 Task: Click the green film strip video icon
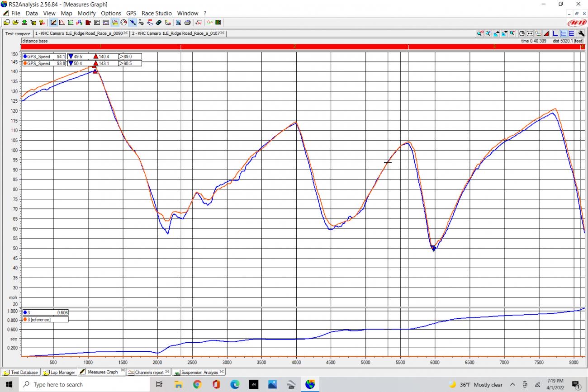tap(218, 22)
